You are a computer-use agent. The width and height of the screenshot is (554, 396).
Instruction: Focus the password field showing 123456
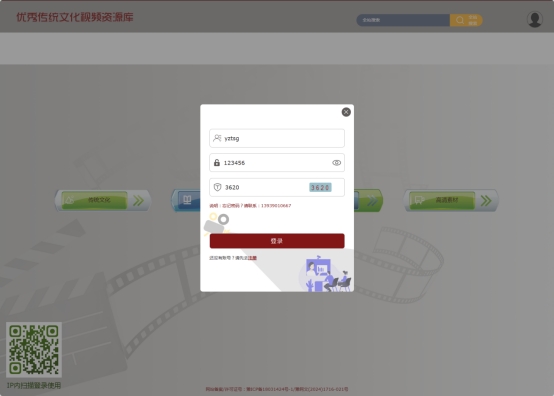click(x=277, y=162)
